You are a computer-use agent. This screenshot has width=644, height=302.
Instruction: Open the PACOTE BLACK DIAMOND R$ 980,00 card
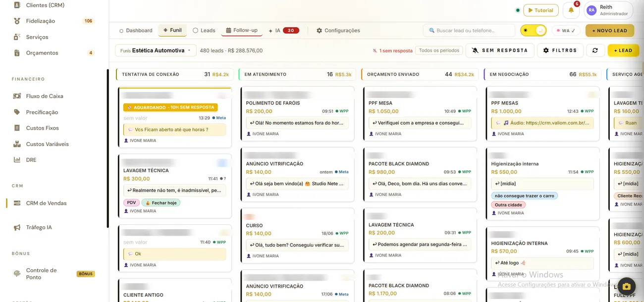tap(420, 175)
